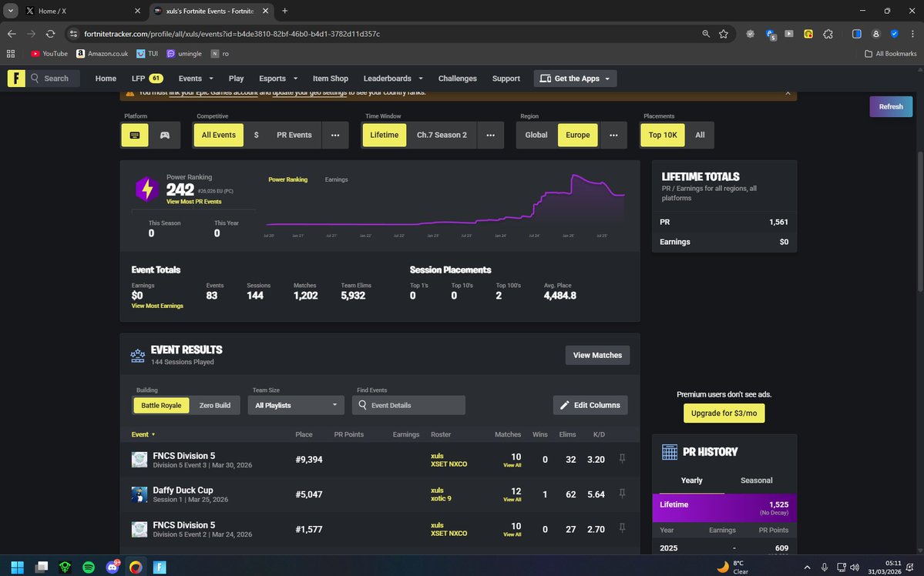The height and width of the screenshot is (576, 924).
Task: Open the YouTube bookmark
Action: (x=49, y=54)
